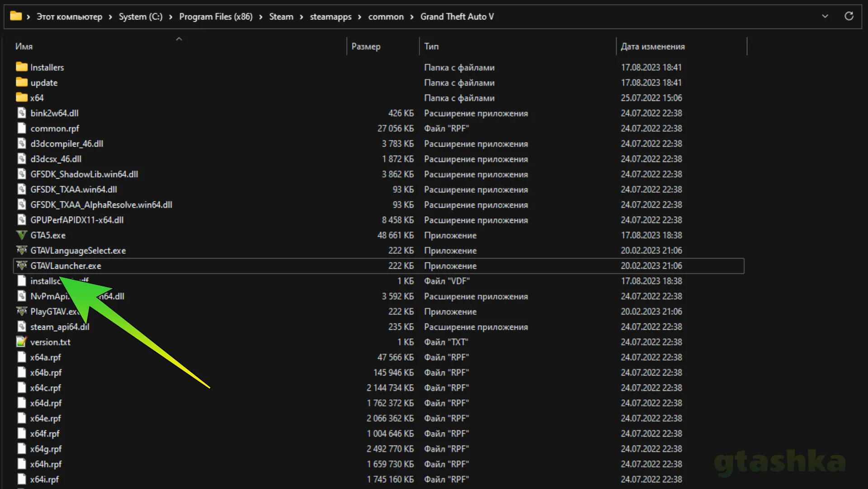The width and height of the screenshot is (868, 489).
Task: Expand the chevron after System (C:)
Action: (171, 17)
